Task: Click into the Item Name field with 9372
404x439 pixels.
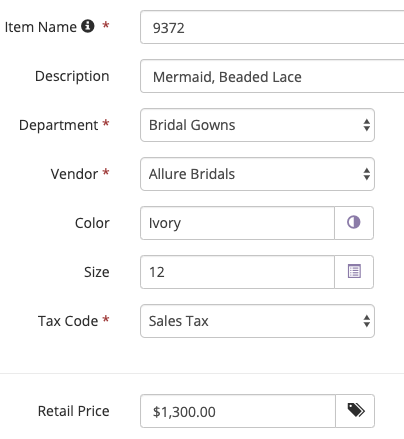Action: pos(272,27)
